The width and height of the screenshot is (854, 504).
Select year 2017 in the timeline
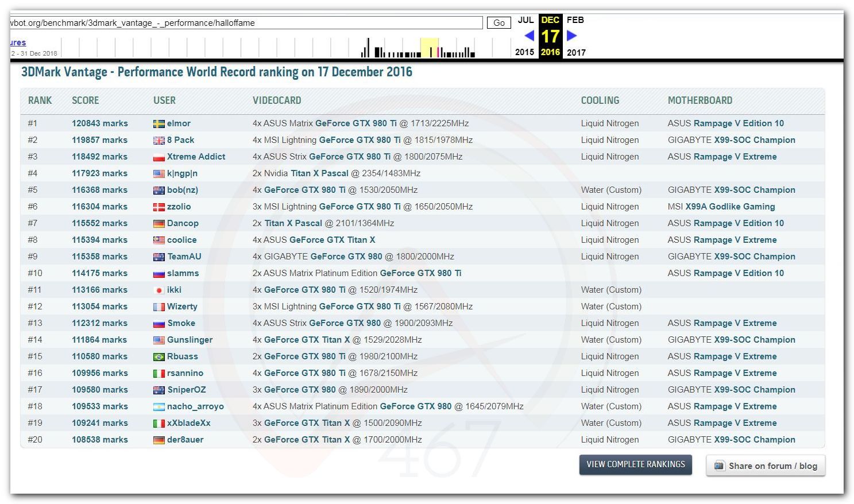576,52
